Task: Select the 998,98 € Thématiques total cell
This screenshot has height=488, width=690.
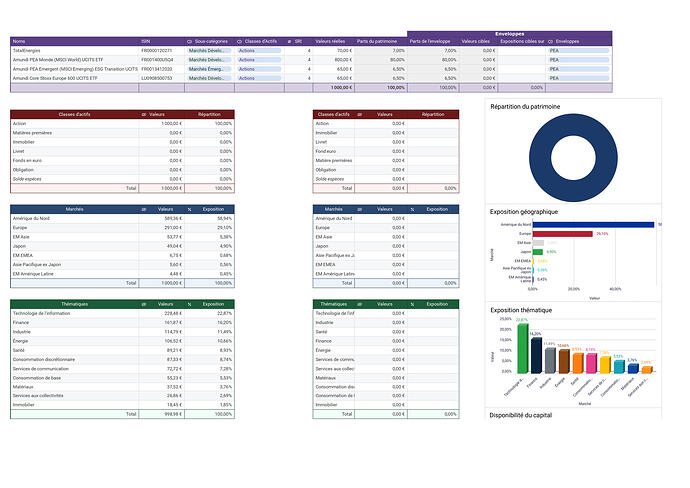Action: 161,414
